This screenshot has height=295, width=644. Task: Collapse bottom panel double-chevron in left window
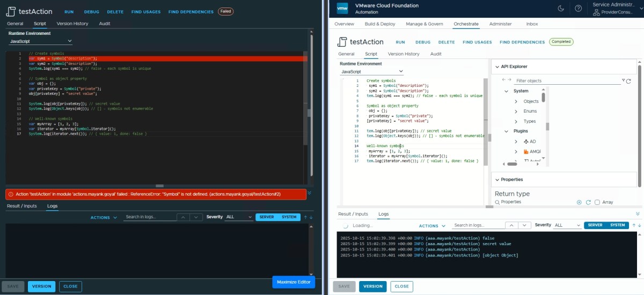[x=309, y=192]
